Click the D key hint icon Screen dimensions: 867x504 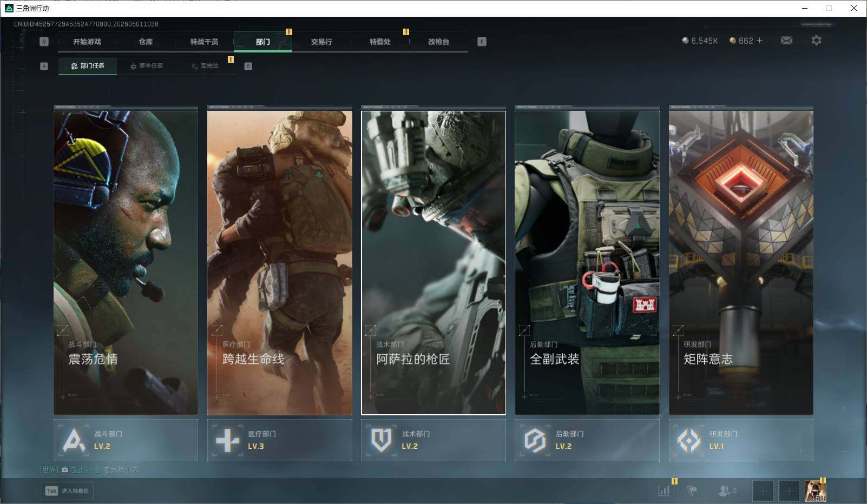248,66
